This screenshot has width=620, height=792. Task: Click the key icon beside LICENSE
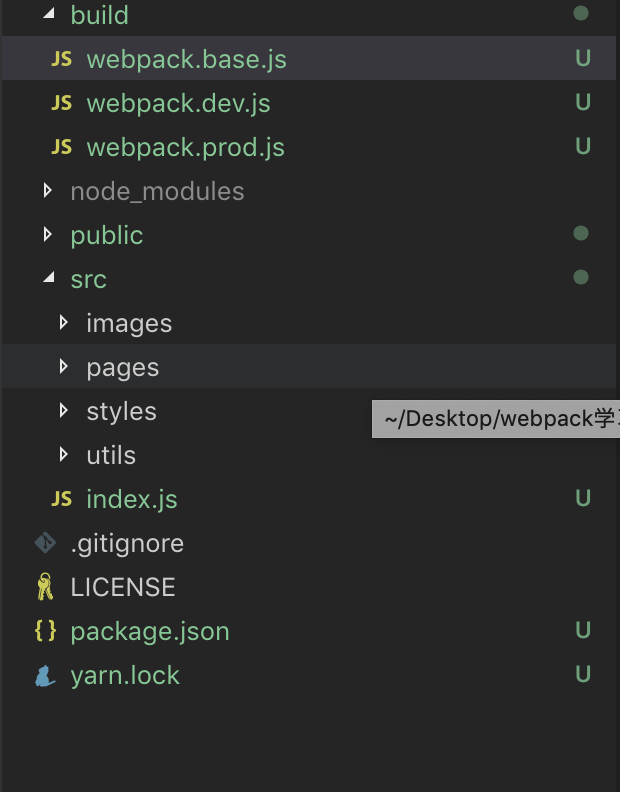pos(45,587)
